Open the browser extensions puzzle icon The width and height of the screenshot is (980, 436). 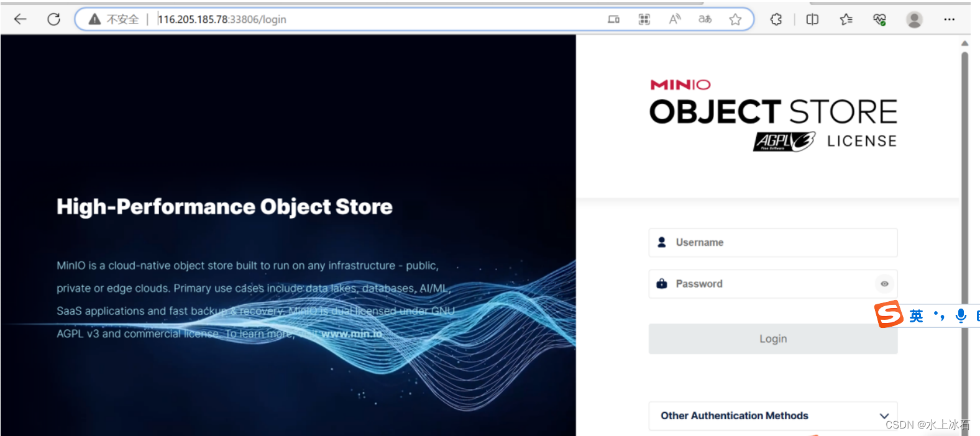[x=776, y=19]
